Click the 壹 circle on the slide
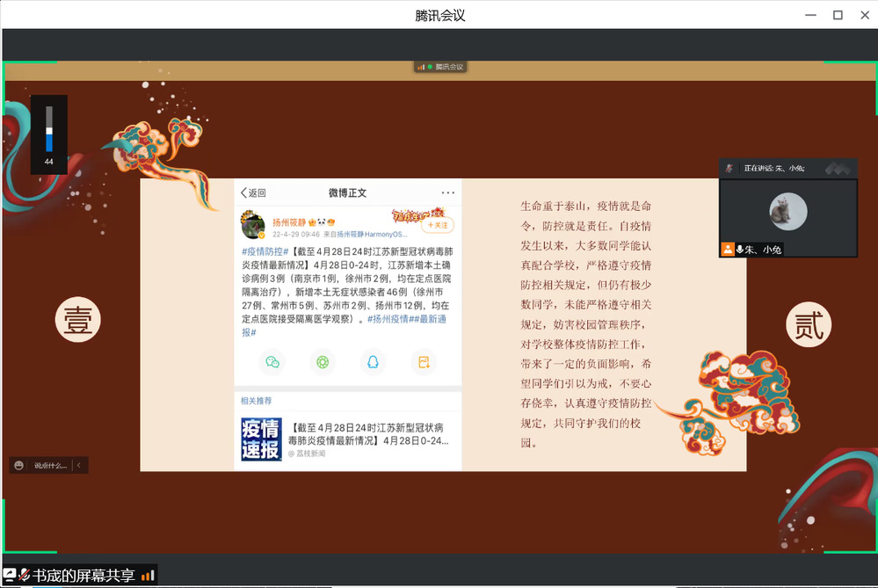 click(x=78, y=320)
